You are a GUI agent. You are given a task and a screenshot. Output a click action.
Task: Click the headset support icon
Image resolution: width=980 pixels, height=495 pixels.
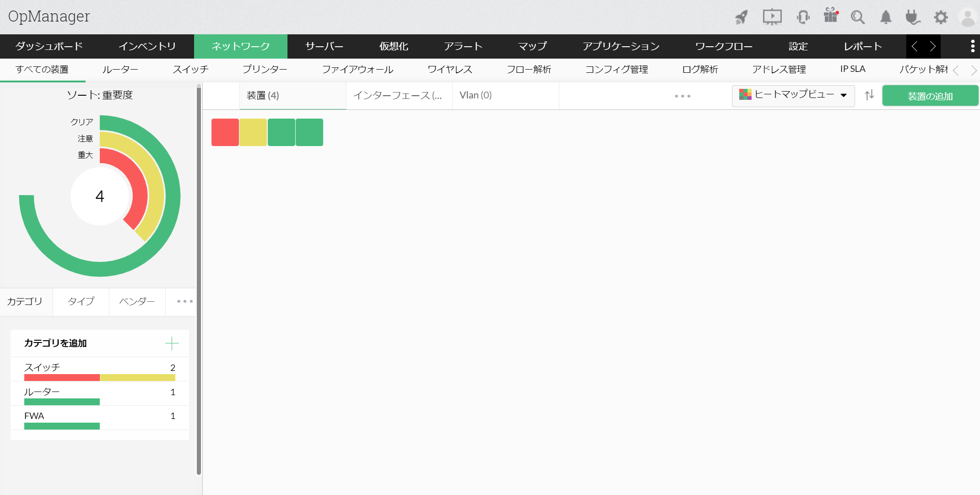(x=803, y=17)
